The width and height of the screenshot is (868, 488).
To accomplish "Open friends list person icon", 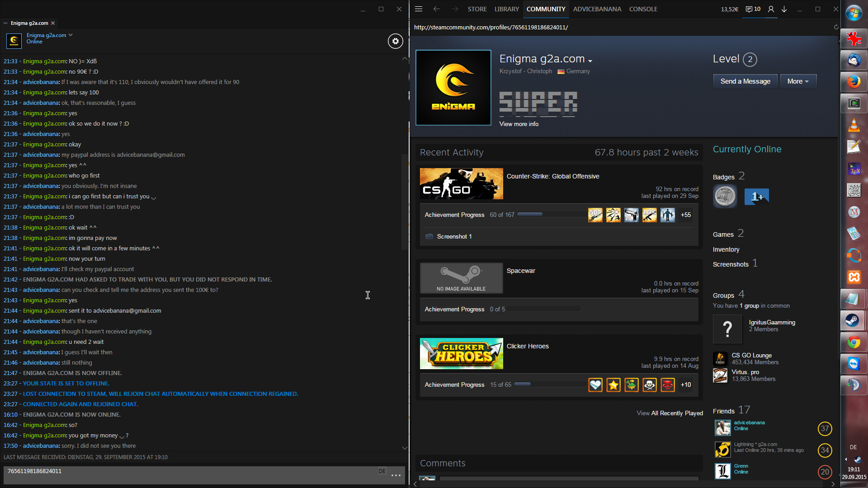I will tap(771, 9).
